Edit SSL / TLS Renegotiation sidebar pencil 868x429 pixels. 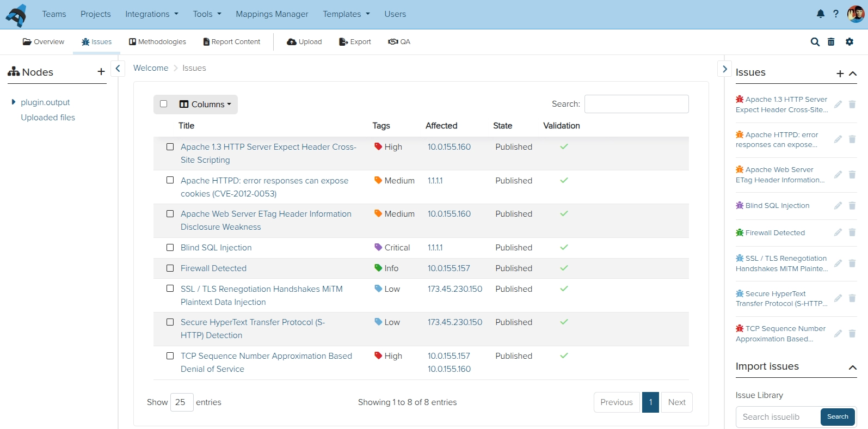(x=838, y=263)
